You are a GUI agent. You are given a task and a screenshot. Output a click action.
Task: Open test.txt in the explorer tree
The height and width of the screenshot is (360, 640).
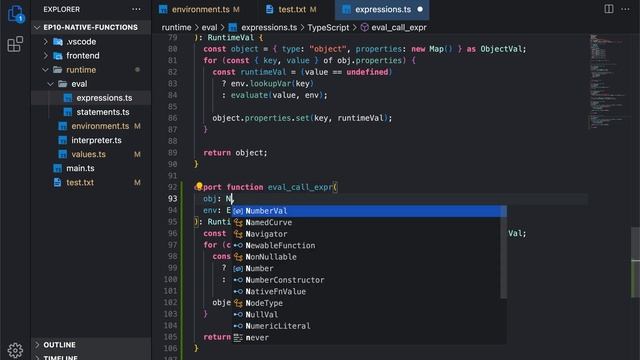coord(91,182)
